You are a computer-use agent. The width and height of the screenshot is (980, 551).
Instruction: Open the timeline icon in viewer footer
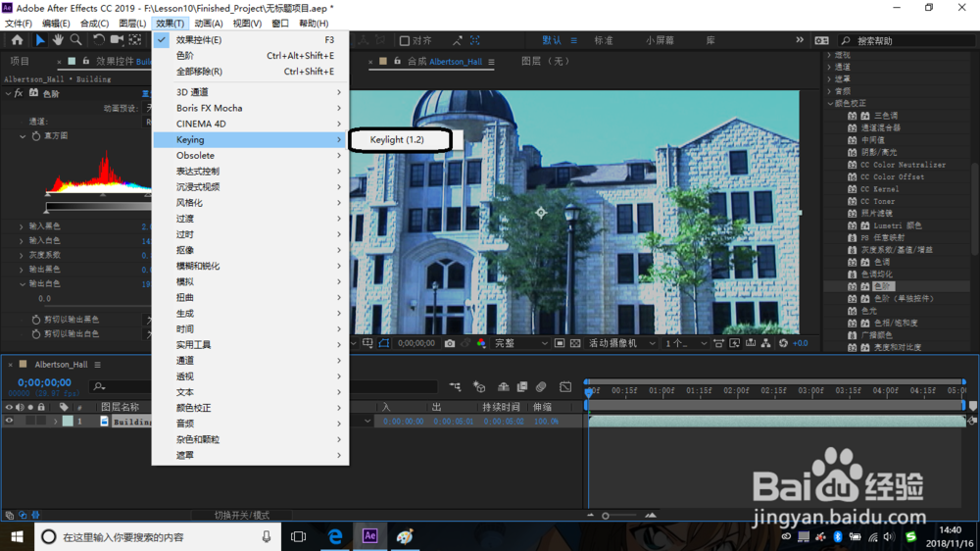pyautogui.click(x=750, y=343)
